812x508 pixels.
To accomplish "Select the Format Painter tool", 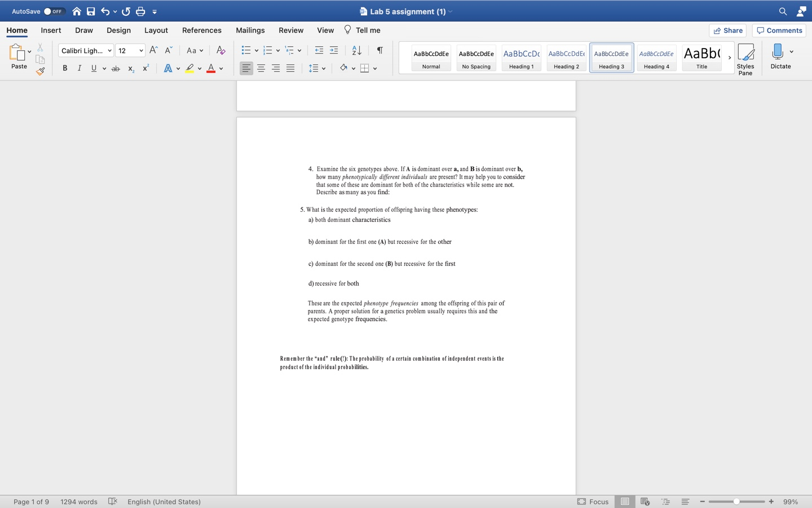I will [40, 71].
